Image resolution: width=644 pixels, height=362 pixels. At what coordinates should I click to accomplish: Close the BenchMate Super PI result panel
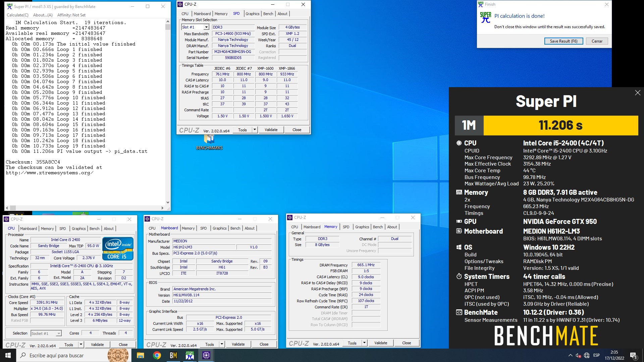coord(637,93)
